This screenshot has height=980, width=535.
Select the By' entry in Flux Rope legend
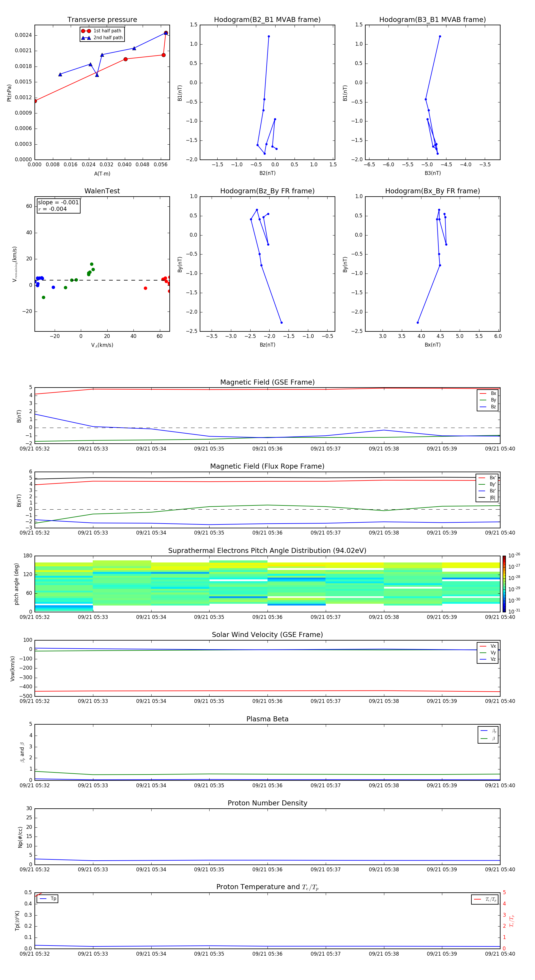pos(487,484)
